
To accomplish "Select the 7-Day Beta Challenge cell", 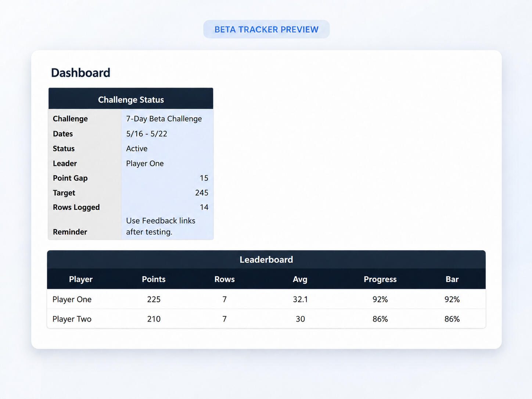I will (x=167, y=119).
